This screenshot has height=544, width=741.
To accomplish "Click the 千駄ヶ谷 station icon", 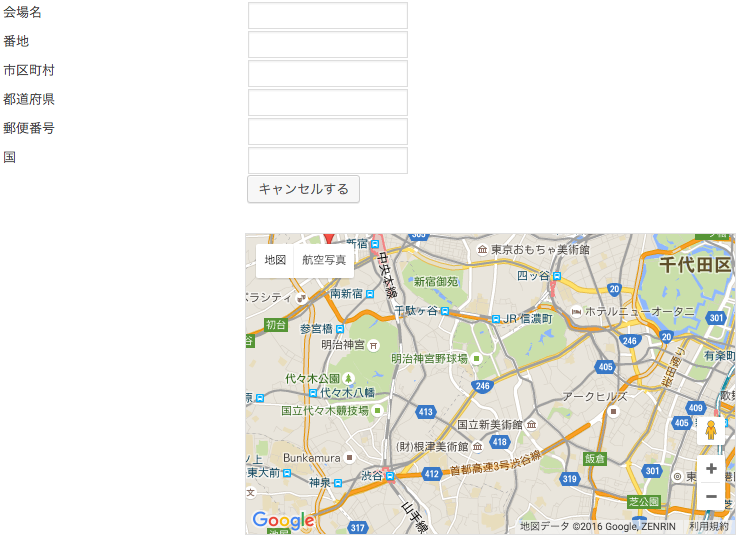I will click(x=445, y=311).
